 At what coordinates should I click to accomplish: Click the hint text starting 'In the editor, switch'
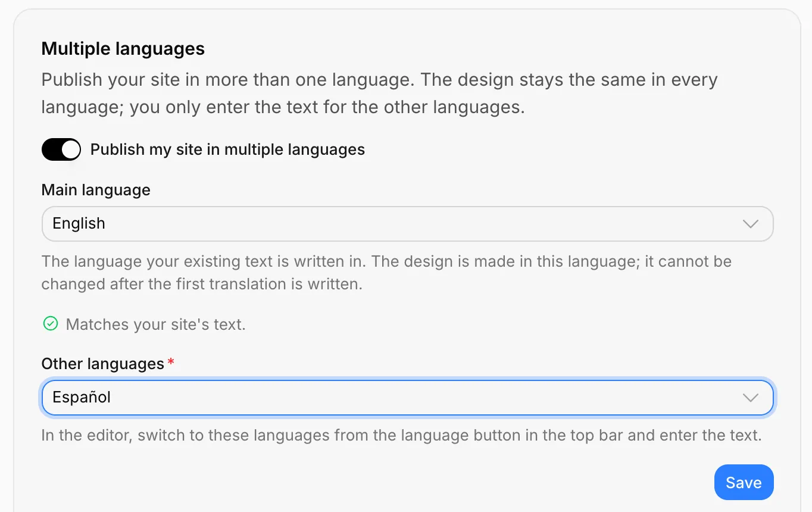pyautogui.click(x=401, y=435)
